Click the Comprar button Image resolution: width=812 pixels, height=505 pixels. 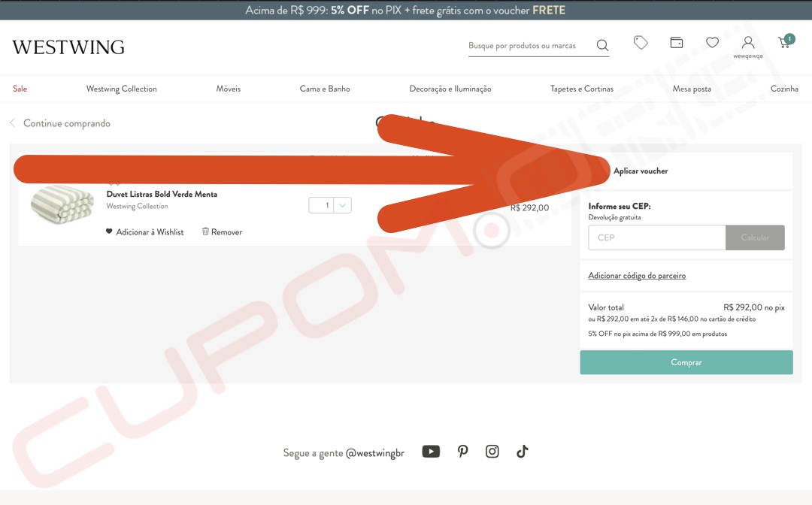point(686,362)
